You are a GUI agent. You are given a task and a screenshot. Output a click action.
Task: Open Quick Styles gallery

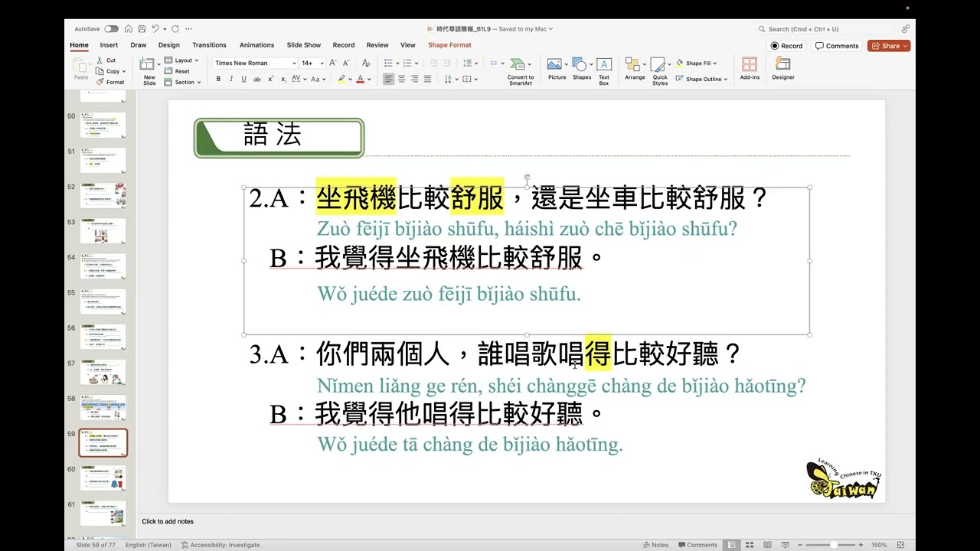click(660, 70)
